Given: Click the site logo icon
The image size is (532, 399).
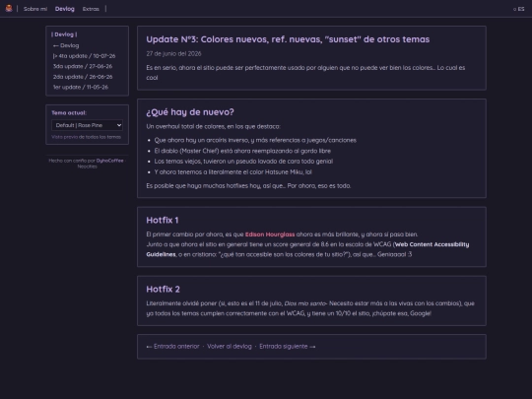Looking at the screenshot, I should point(9,9).
